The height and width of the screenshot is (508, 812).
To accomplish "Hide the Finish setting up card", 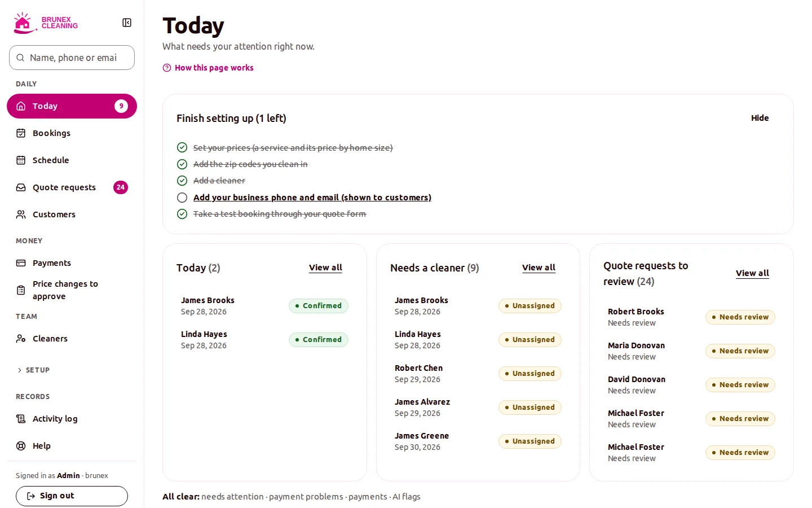I will tap(760, 118).
